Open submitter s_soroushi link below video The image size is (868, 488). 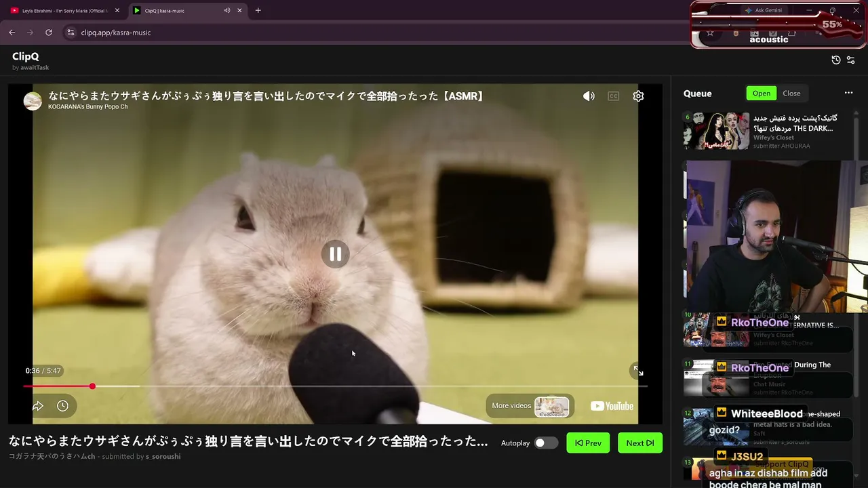click(163, 457)
